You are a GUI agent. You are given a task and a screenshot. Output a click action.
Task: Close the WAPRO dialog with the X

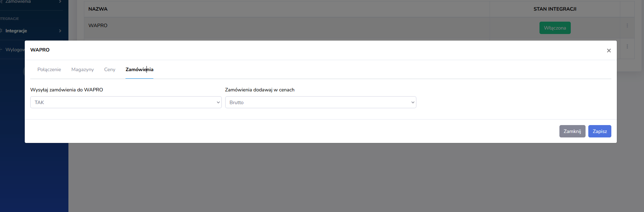(x=609, y=51)
